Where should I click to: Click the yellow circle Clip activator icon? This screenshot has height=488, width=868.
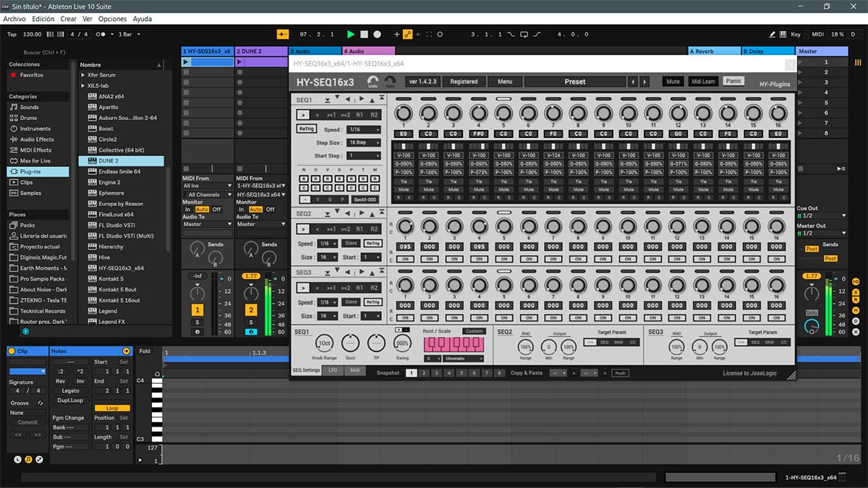(12, 351)
